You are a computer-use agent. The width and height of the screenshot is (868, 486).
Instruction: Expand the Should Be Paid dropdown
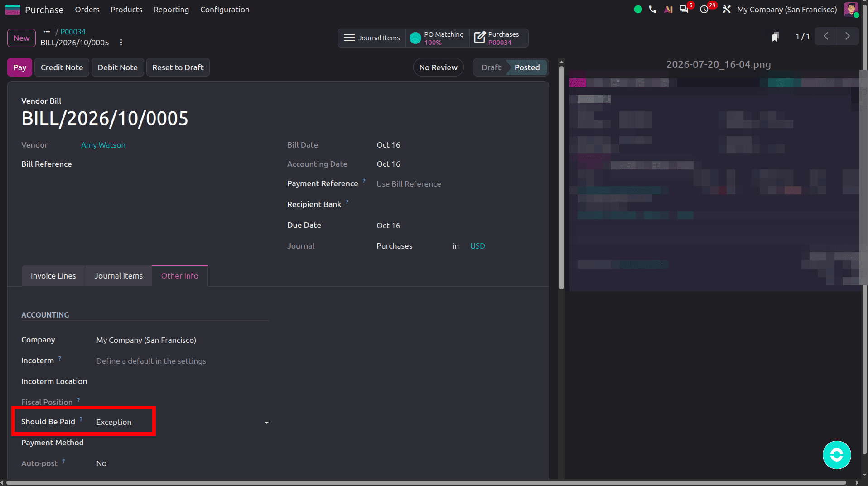(267, 423)
